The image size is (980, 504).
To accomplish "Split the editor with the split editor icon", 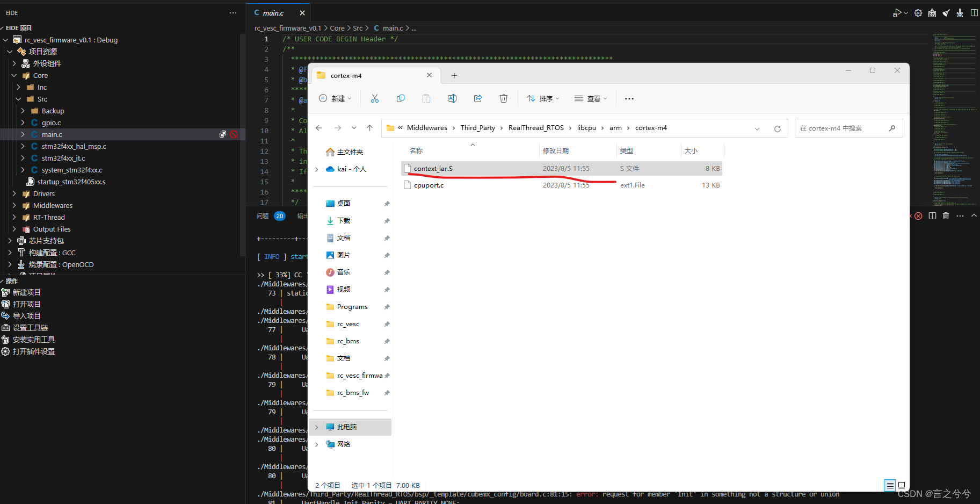I will pos(975,12).
